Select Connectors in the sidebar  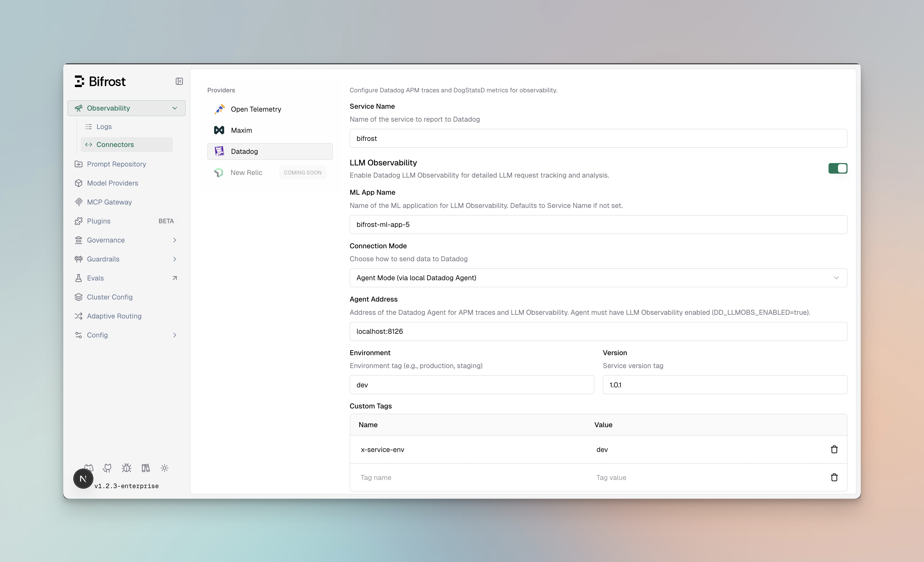point(127,144)
